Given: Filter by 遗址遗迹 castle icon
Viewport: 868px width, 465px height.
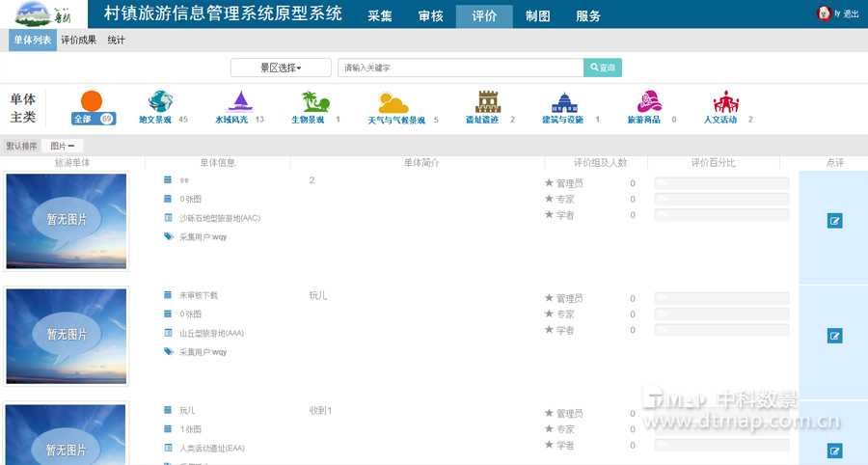Looking at the screenshot, I should (489, 102).
